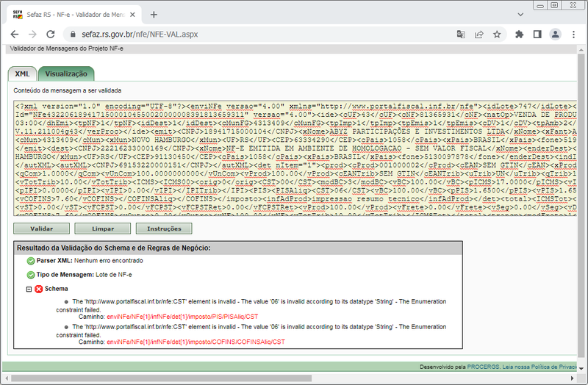Click the address bar URL
Viewport: 588px width, 385px height.
click(x=140, y=35)
